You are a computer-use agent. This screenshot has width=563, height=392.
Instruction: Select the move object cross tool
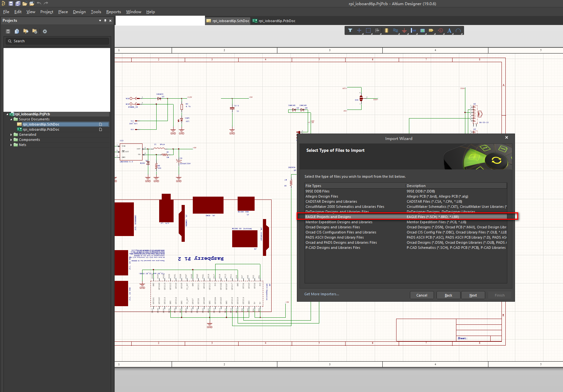pos(359,30)
